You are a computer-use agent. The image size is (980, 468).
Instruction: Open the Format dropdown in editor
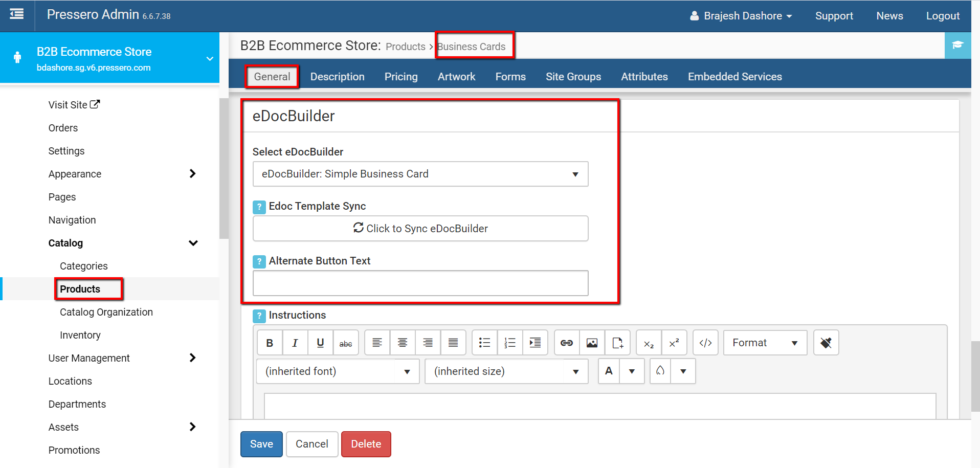765,343
